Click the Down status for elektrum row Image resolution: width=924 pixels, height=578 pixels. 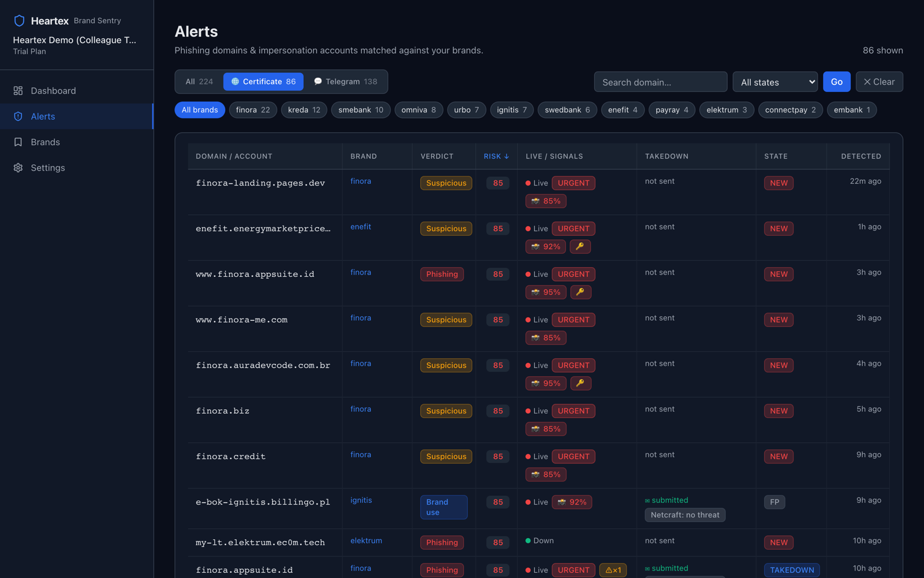539,541
